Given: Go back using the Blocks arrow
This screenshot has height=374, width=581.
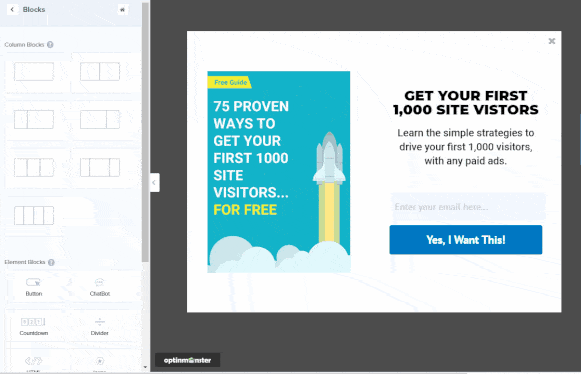Looking at the screenshot, I should tap(12, 10).
